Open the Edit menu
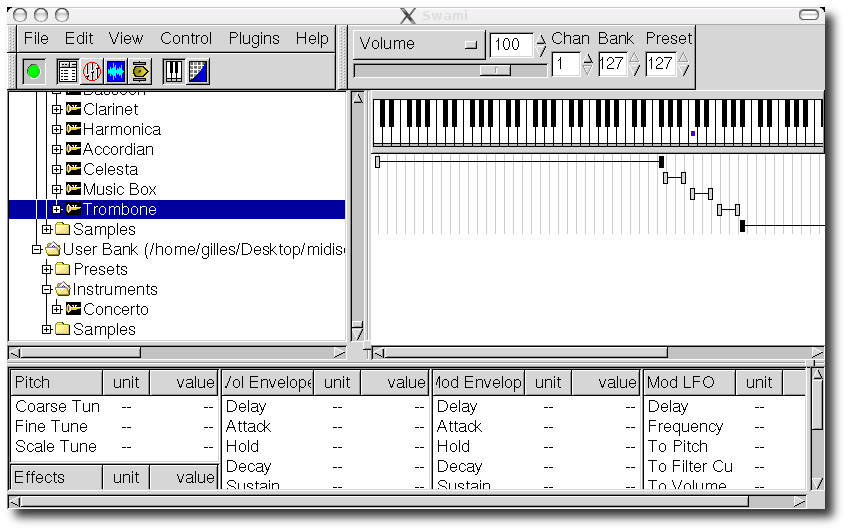The height and width of the screenshot is (532, 848). [79, 38]
